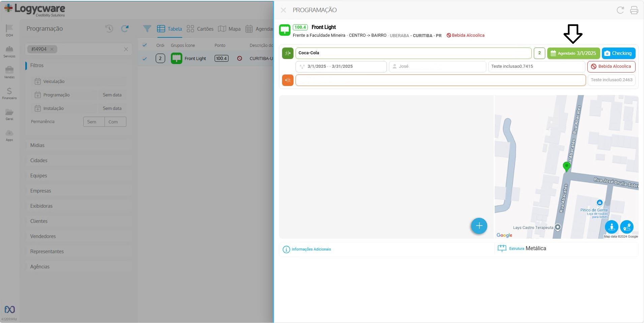Click the Estrutura billboard icon
The image size is (644, 323).
point(502,248)
